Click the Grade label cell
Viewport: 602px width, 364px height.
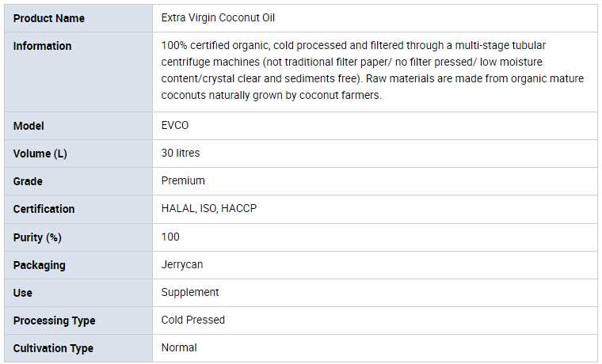tap(29, 181)
